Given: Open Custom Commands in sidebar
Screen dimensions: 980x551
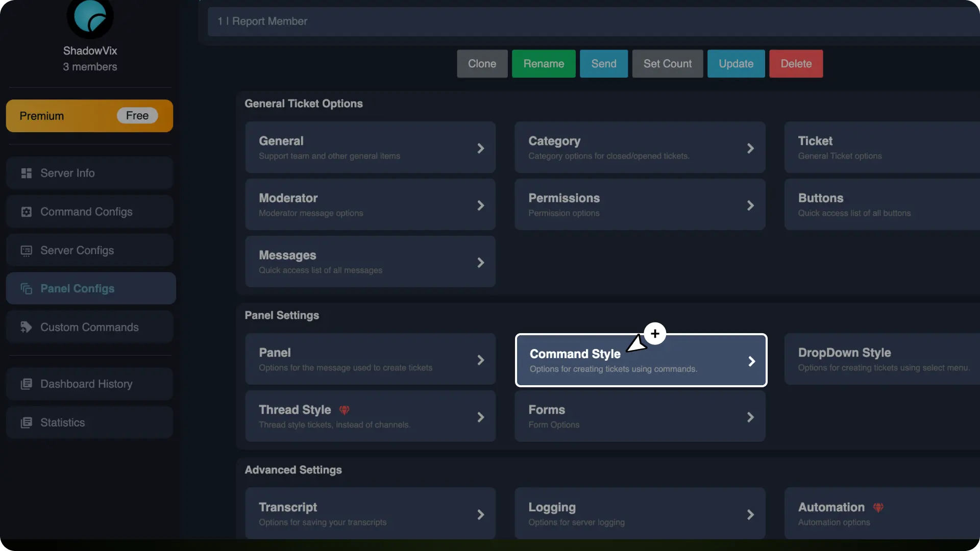Looking at the screenshot, I should coord(90,327).
